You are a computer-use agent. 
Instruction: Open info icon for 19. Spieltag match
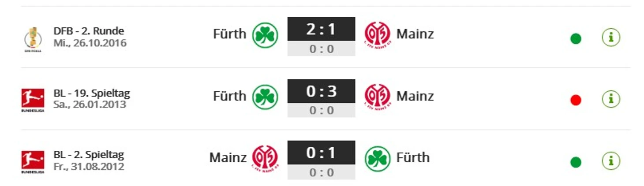611,99
